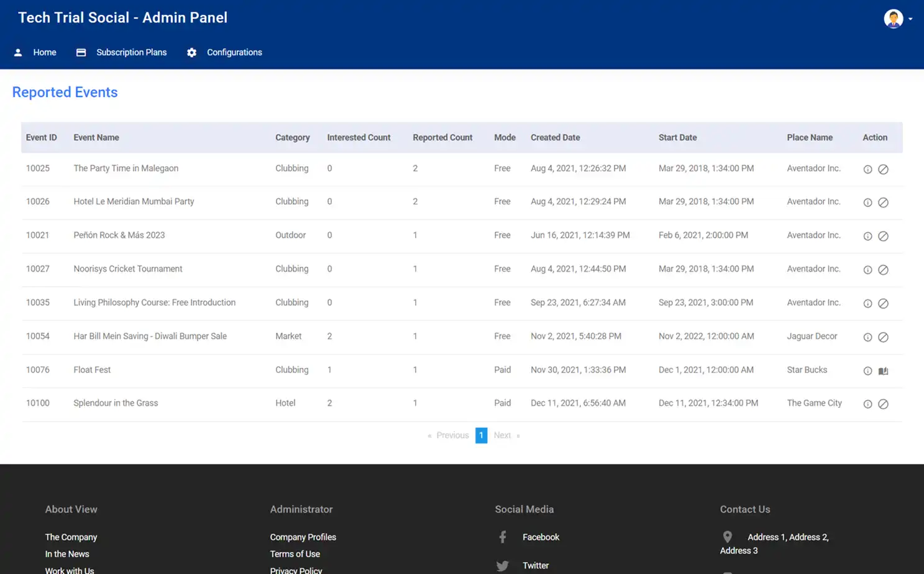Block the "Har Bill Mein Saving" event
The height and width of the screenshot is (574, 924).
coord(884,336)
